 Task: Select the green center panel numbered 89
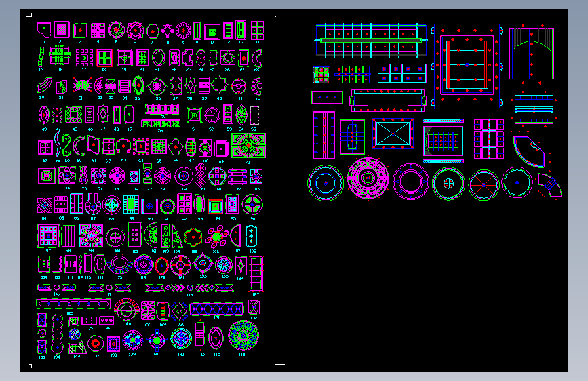point(131,205)
